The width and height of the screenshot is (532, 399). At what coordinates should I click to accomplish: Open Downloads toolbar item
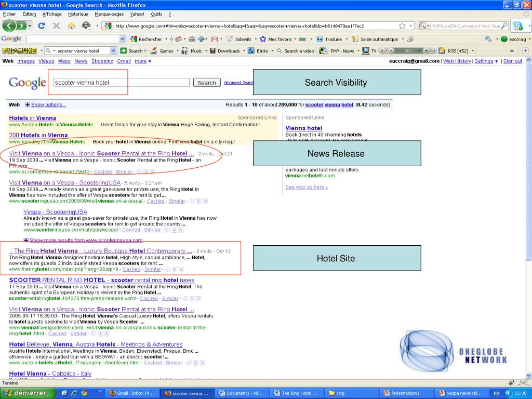[224, 51]
